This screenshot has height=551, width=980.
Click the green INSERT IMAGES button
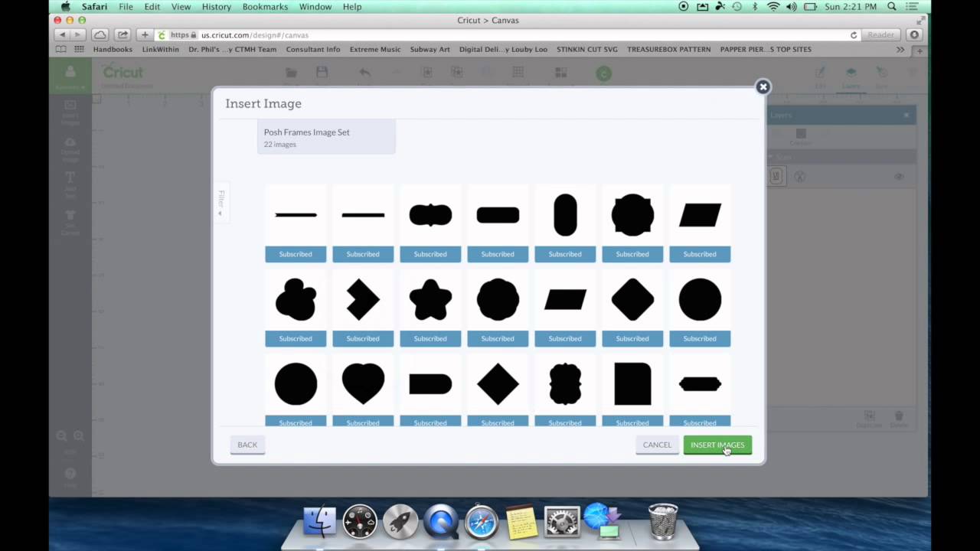(x=717, y=445)
